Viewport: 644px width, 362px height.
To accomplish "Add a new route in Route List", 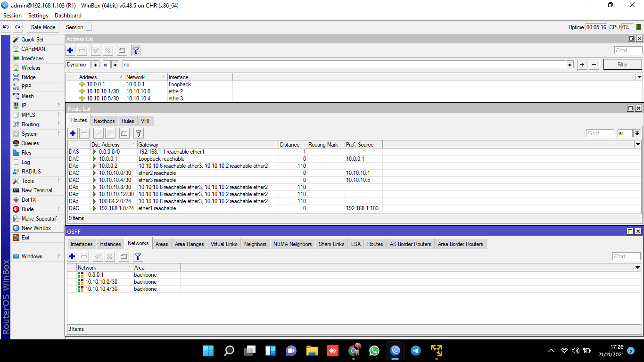I will [x=73, y=133].
